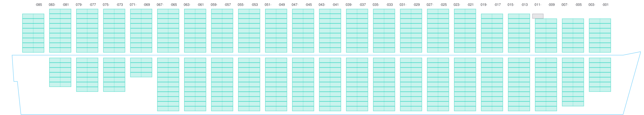Click the on-deck block of bays 019-017
Screen dimensions: 644x115
(x=492, y=33)
